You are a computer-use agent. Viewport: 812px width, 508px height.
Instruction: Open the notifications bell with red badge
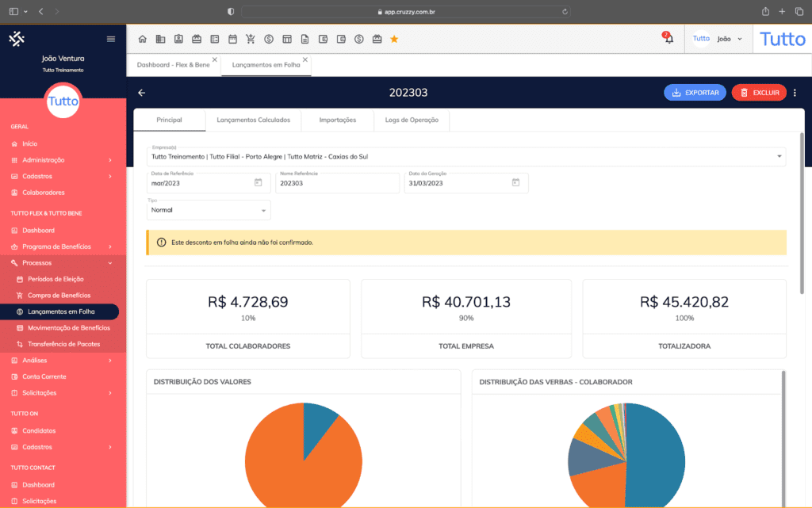click(x=668, y=38)
